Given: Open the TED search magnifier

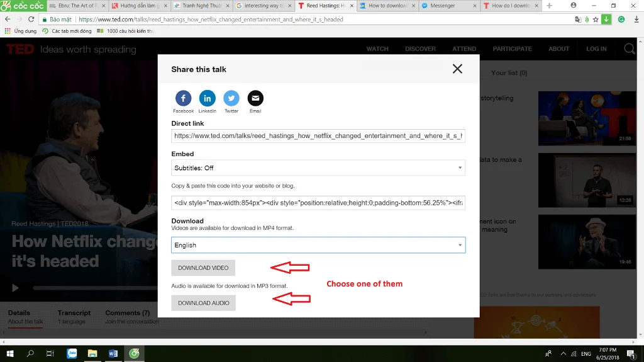Looking at the screenshot, I should pos(629,49).
